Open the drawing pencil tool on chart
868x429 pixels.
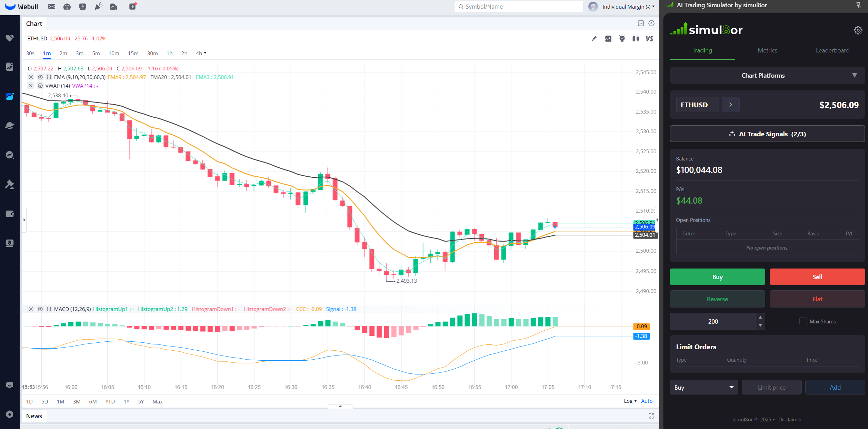click(x=594, y=39)
